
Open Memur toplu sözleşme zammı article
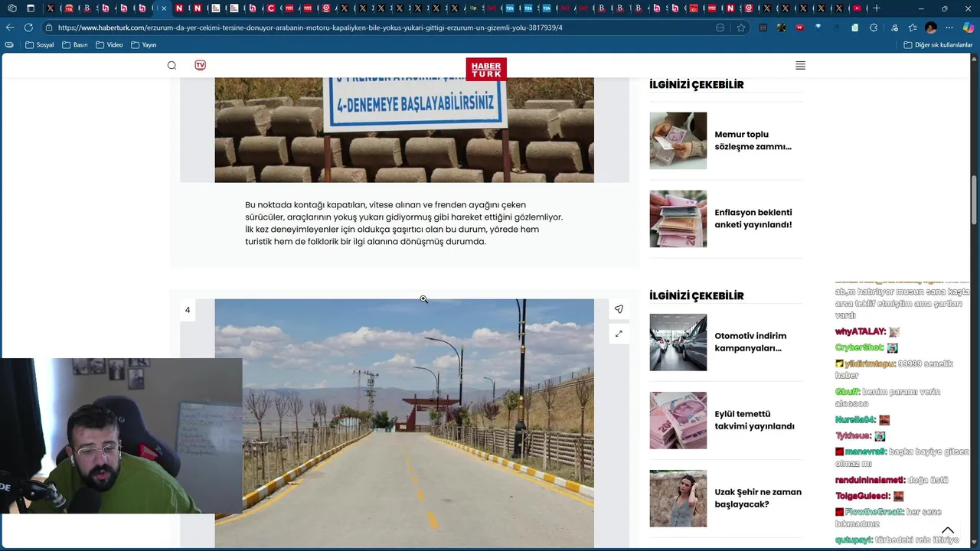pyautogui.click(x=753, y=141)
